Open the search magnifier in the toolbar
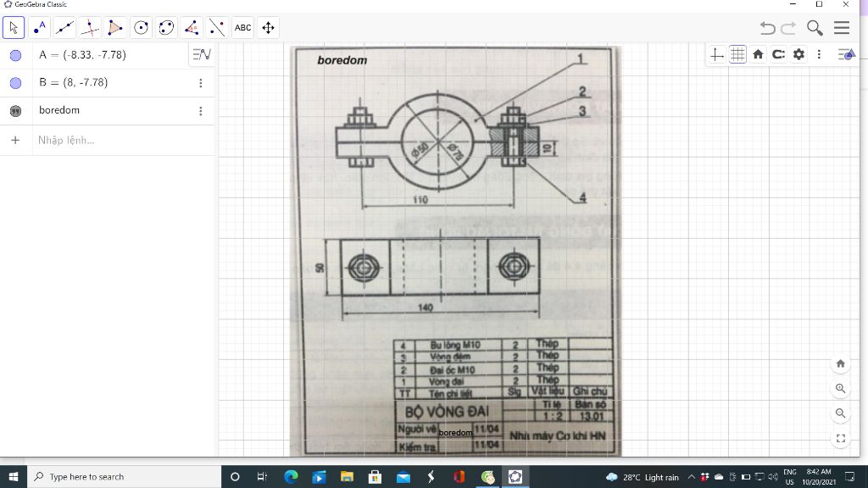 point(815,28)
